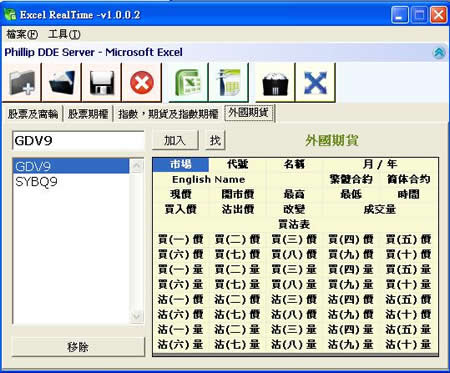Click the black trash bin icon
The height and width of the screenshot is (373, 450).
[x=275, y=82]
